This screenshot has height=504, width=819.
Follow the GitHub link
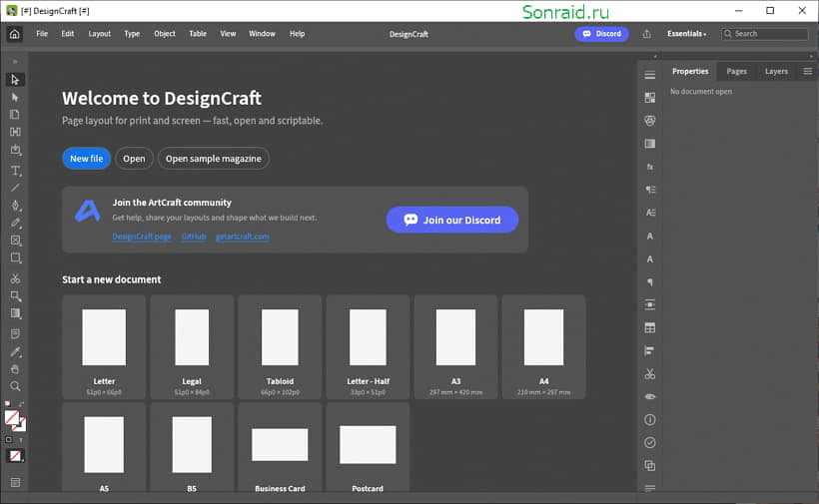coord(194,237)
